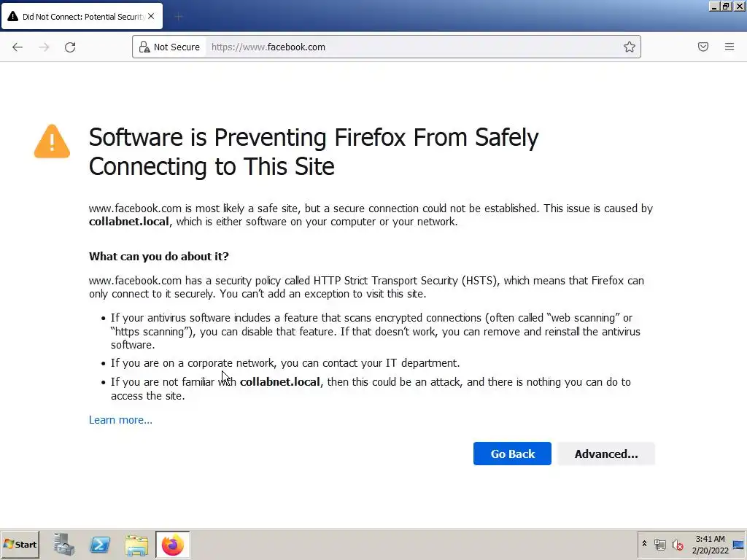Open the Start menu
Image resolution: width=747 pixels, height=560 pixels.
pyautogui.click(x=20, y=545)
